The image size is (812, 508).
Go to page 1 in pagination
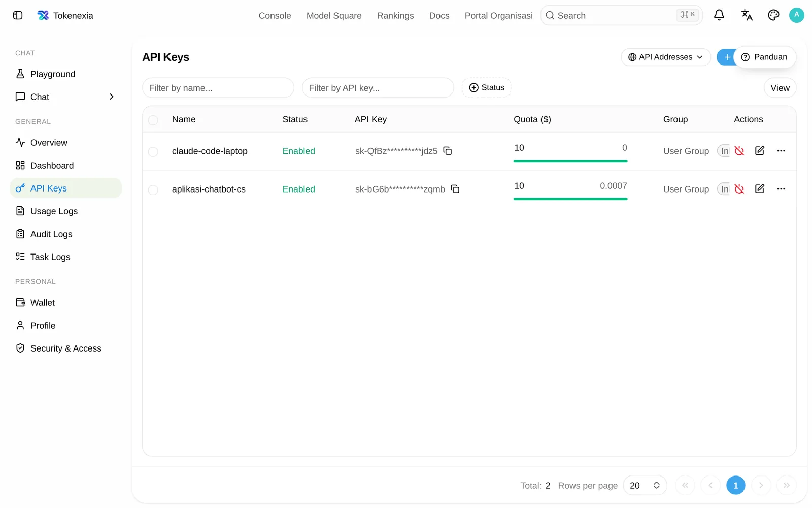(x=735, y=485)
